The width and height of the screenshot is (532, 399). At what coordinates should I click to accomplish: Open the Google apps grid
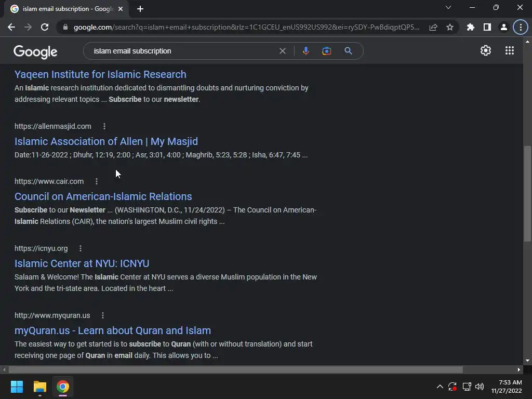pyautogui.click(x=510, y=50)
